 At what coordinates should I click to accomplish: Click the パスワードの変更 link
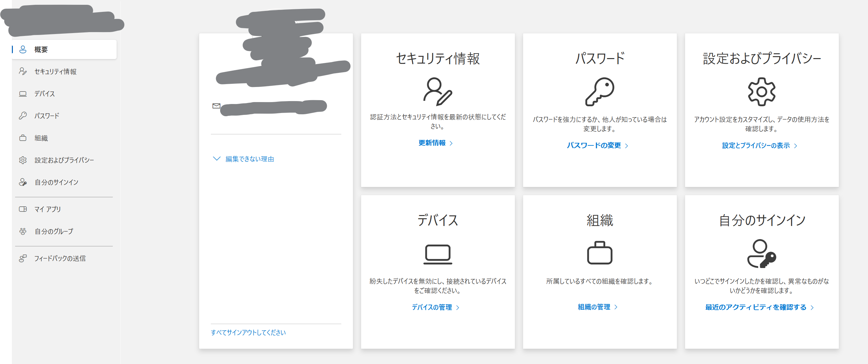(594, 145)
